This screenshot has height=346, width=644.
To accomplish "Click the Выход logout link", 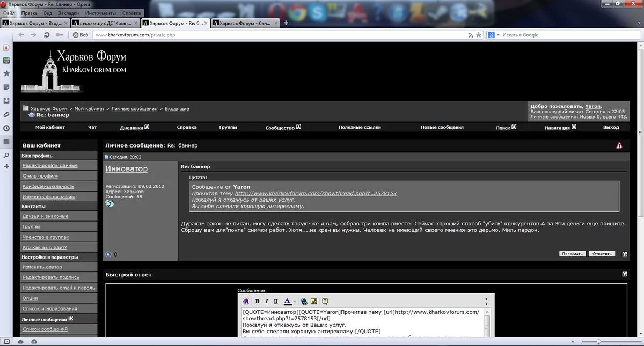I will click(x=611, y=127).
